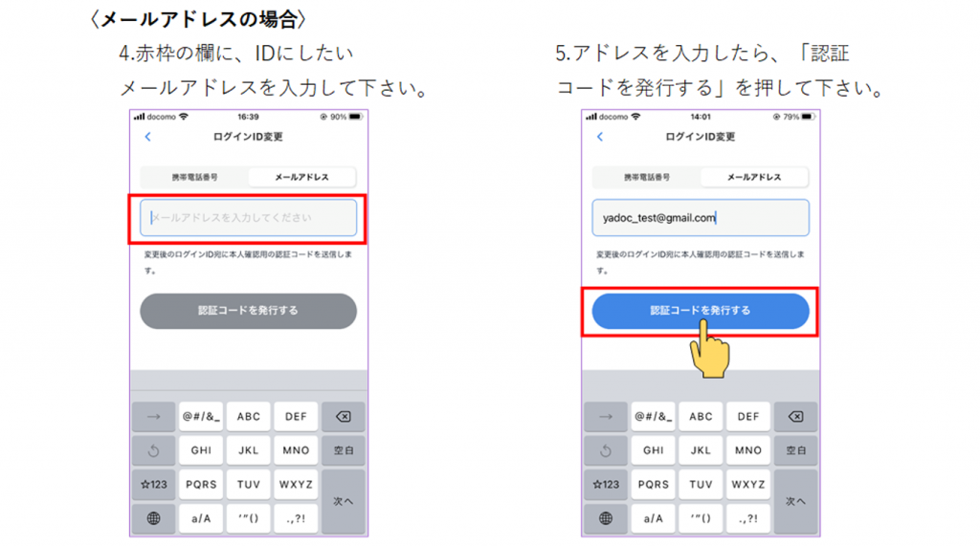
Task: Tap the undo rotate key on left keyboard
Action: click(x=154, y=450)
